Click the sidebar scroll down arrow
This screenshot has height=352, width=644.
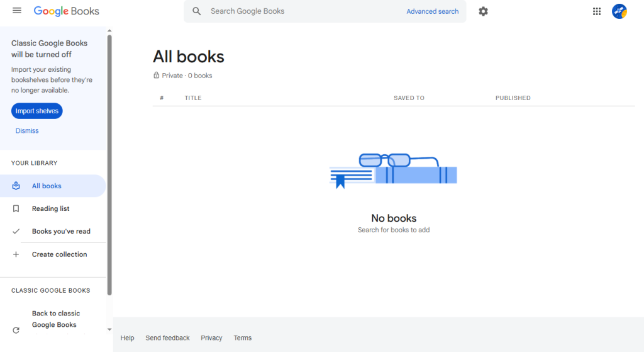click(109, 329)
